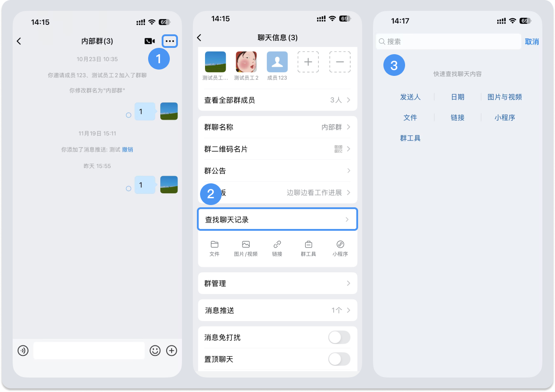Start a video call from the chat header
The image size is (555, 392).
tap(149, 41)
